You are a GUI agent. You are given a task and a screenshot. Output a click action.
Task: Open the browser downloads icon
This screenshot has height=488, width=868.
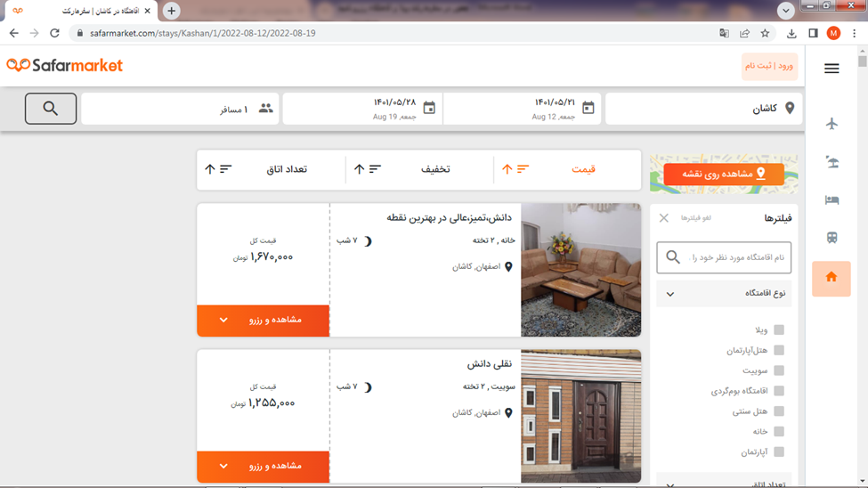(x=791, y=33)
